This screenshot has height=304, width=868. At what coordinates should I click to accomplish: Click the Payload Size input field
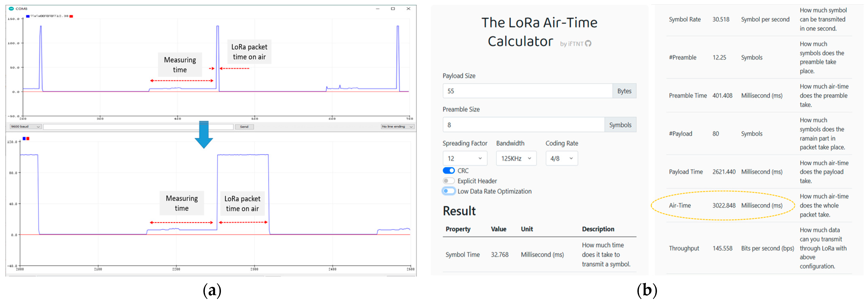pyautogui.click(x=527, y=91)
